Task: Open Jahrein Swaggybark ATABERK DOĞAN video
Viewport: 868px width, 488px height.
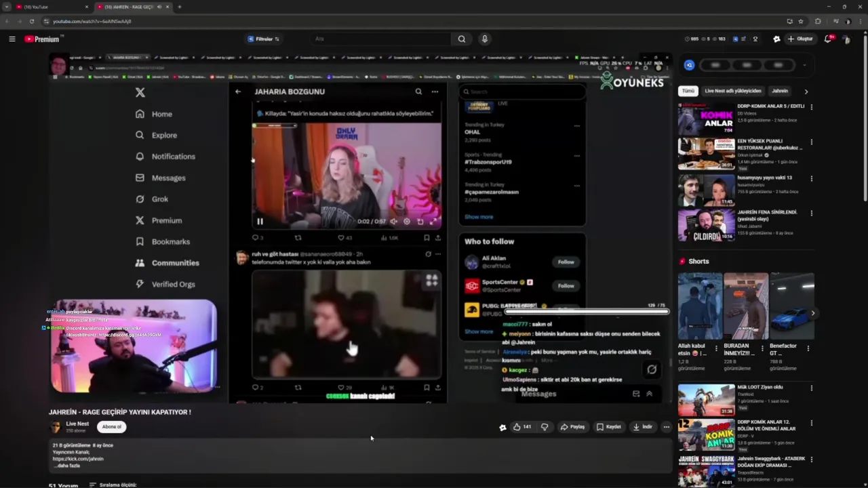Action: coord(706,471)
